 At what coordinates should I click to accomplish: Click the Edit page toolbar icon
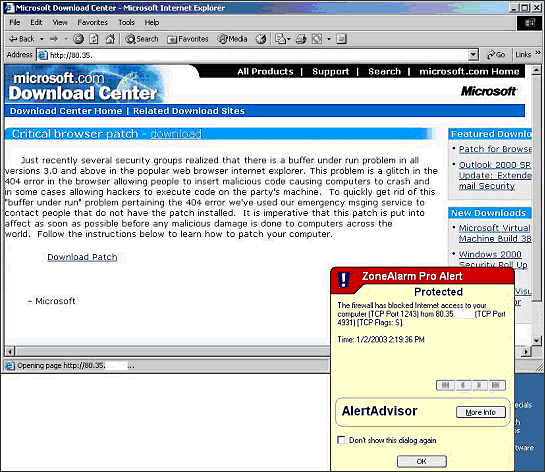pos(317,39)
